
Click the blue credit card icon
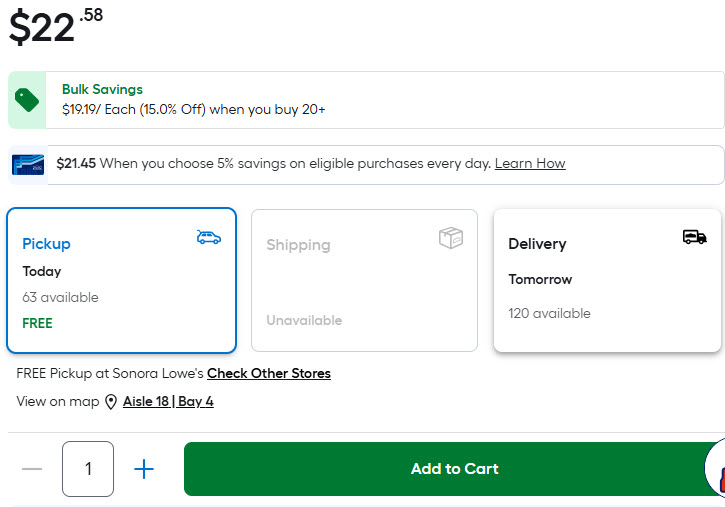coord(27,164)
